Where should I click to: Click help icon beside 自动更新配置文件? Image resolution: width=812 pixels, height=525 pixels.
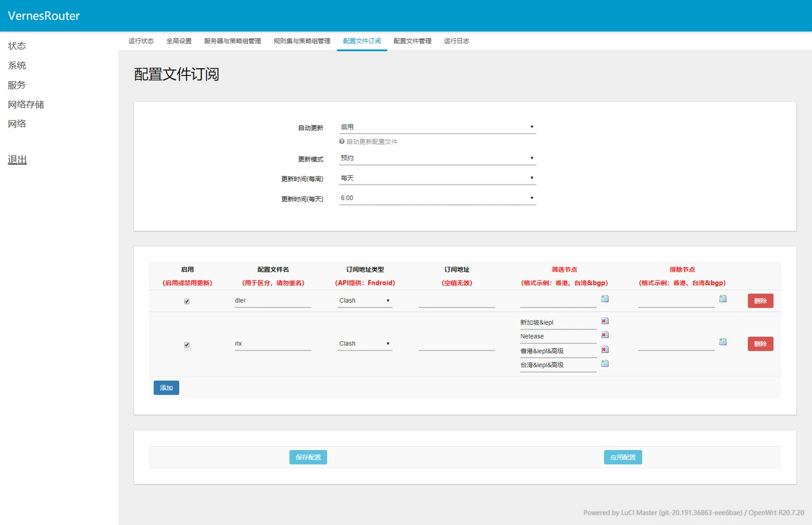(342, 142)
